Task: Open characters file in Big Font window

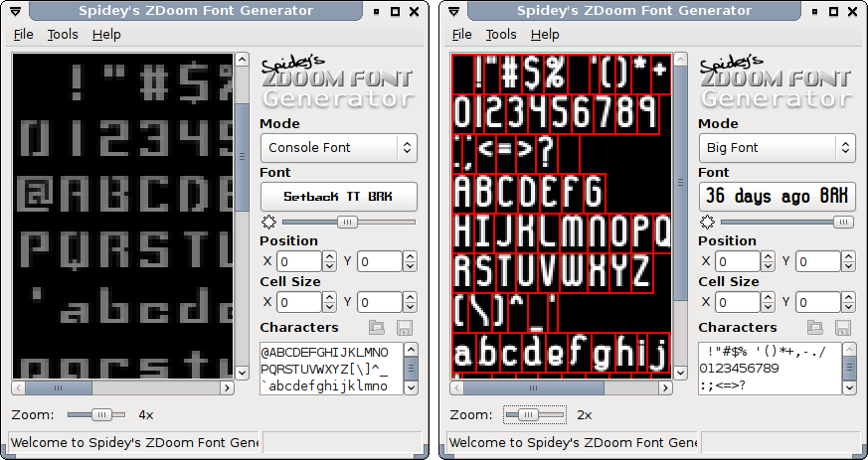Action: 814,327
